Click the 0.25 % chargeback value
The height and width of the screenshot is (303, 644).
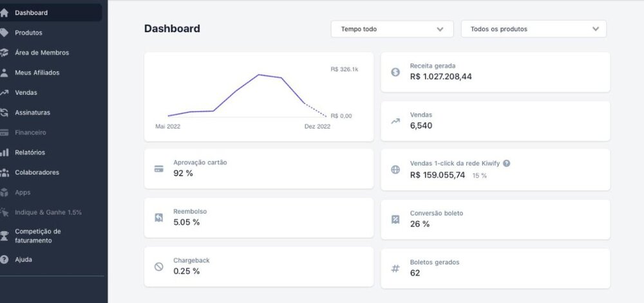coord(187,271)
